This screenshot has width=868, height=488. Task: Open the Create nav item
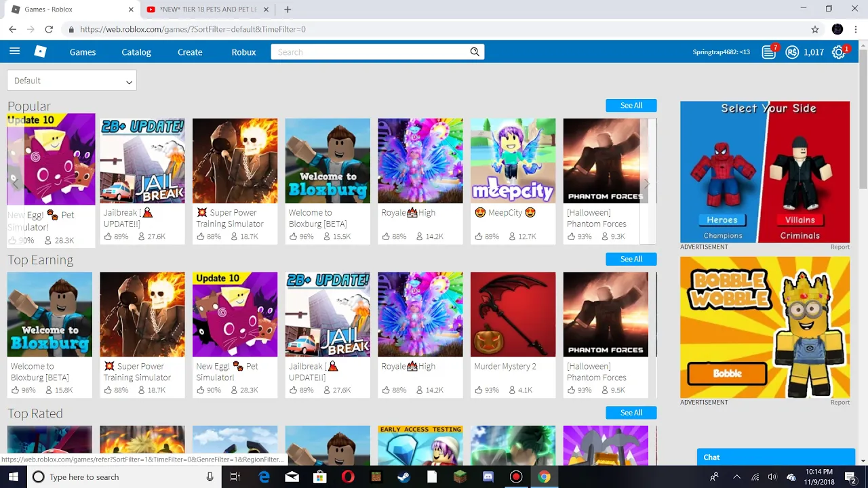pyautogui.click(x=190, y=52)
